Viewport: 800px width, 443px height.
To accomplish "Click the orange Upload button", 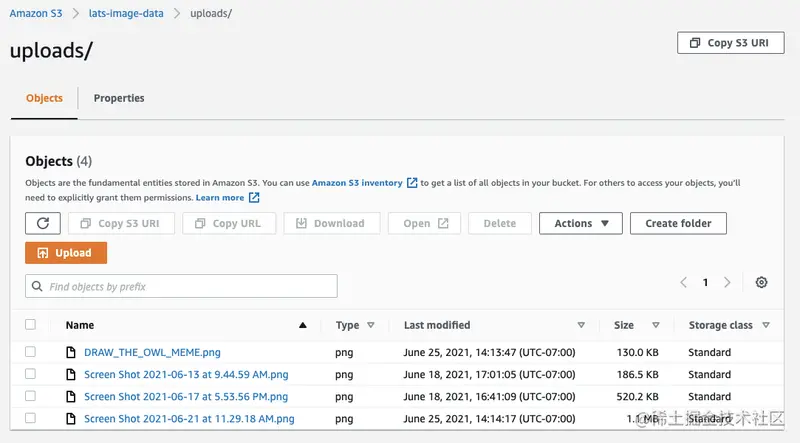I will [x=66, y=253].
